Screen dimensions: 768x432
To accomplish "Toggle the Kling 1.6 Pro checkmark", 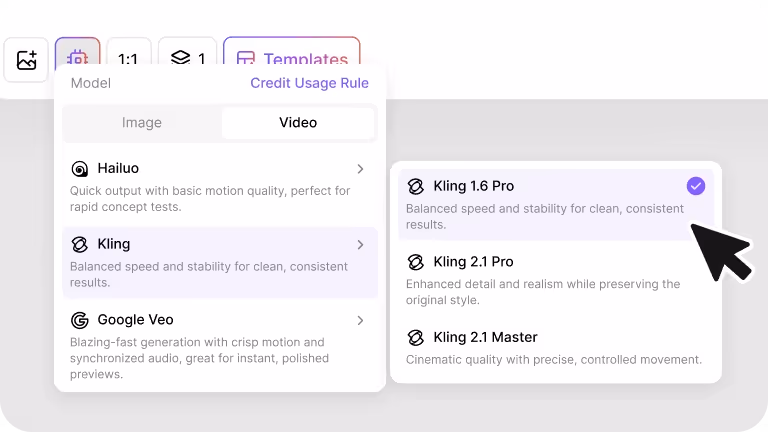I will coord(696,186).
